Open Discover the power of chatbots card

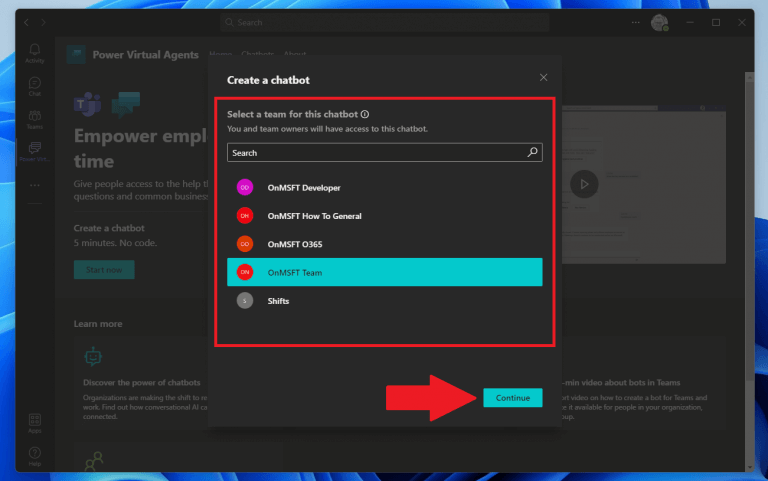coord(142,385)
